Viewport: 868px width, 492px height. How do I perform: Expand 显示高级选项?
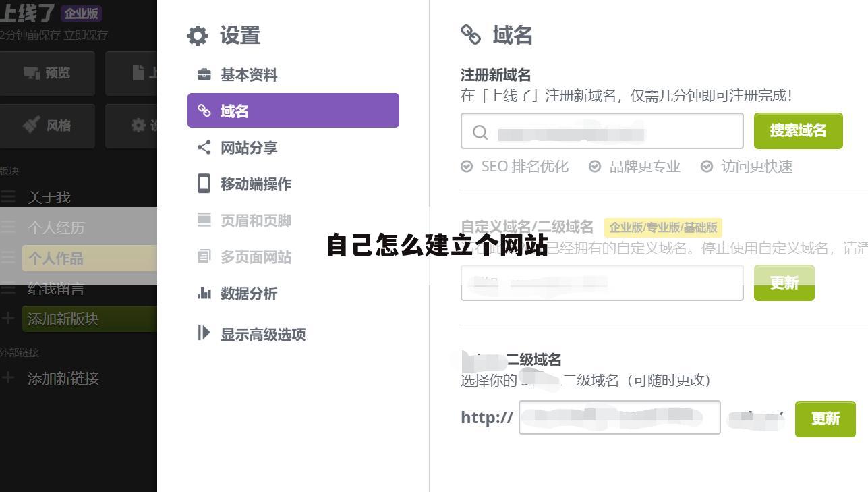click(263, 334)
